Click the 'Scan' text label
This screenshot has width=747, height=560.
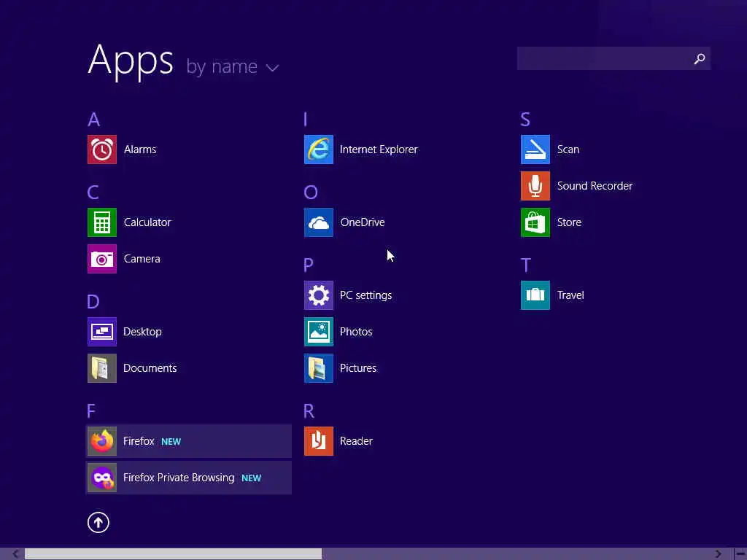[x=568, y=149]
